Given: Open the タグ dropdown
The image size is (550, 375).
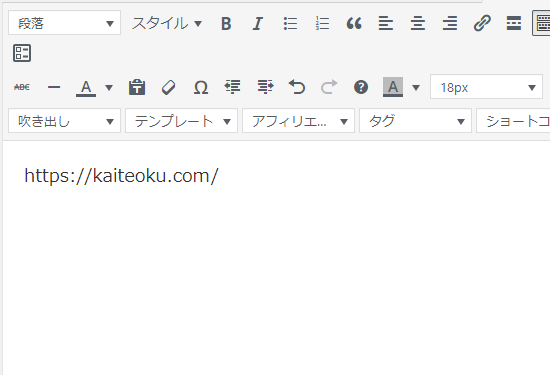Looking at the screenshot, I should 415,121.
